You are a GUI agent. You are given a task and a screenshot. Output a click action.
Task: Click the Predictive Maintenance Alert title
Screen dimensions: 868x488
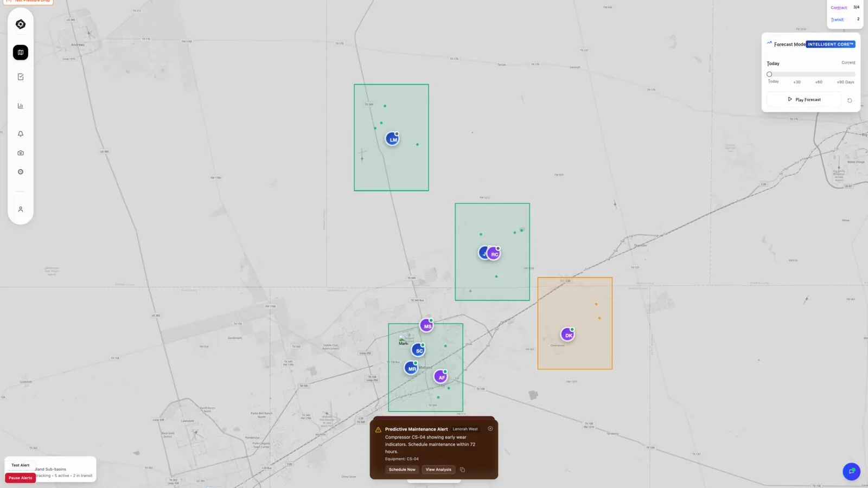click(x=417, y=429)
